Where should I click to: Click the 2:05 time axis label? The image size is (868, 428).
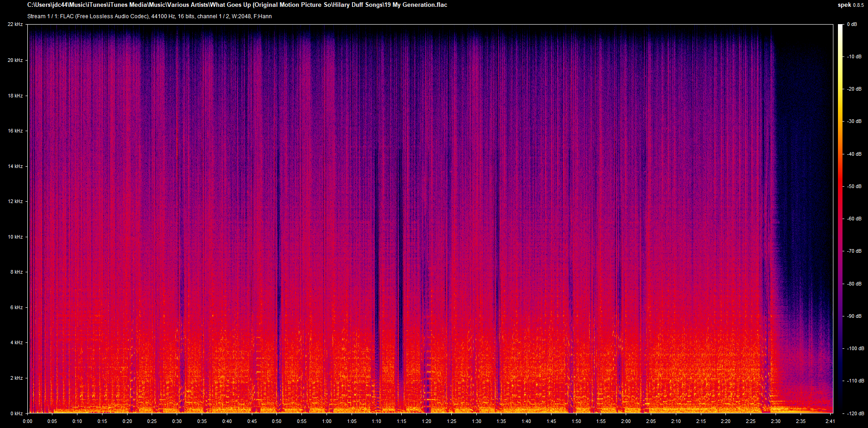tap(651, 421)
